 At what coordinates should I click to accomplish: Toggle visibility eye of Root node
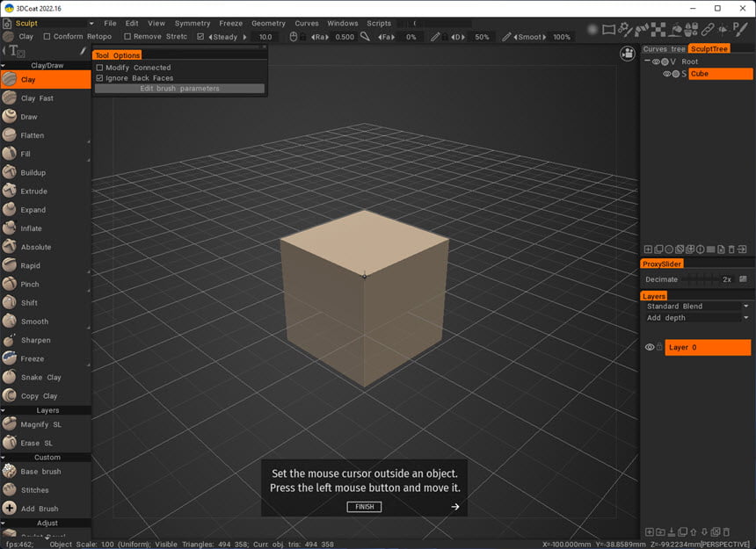click(x=656, y=61)
